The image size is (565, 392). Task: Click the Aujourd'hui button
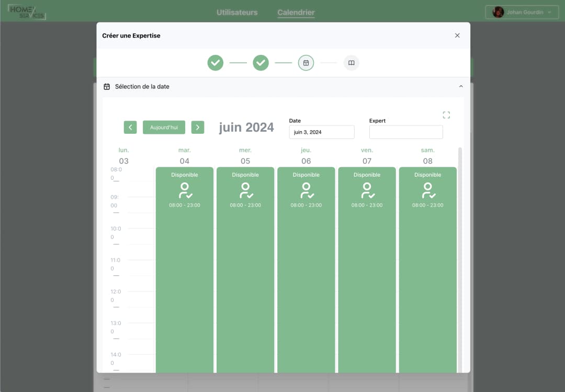(164, 128)
